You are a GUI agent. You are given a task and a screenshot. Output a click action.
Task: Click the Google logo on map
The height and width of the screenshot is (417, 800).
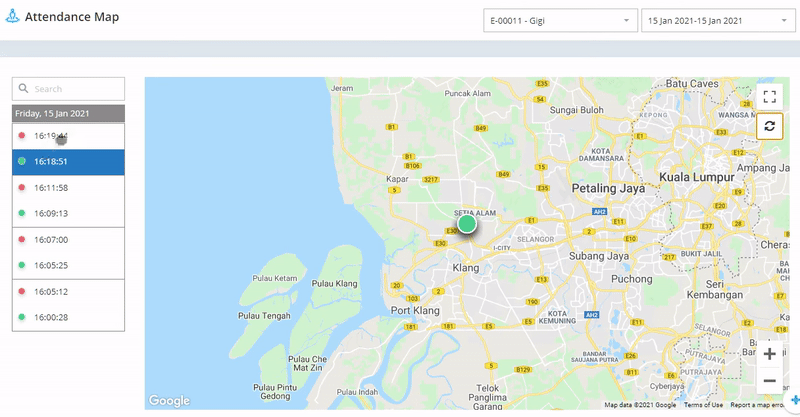click(x=169, y=401)
